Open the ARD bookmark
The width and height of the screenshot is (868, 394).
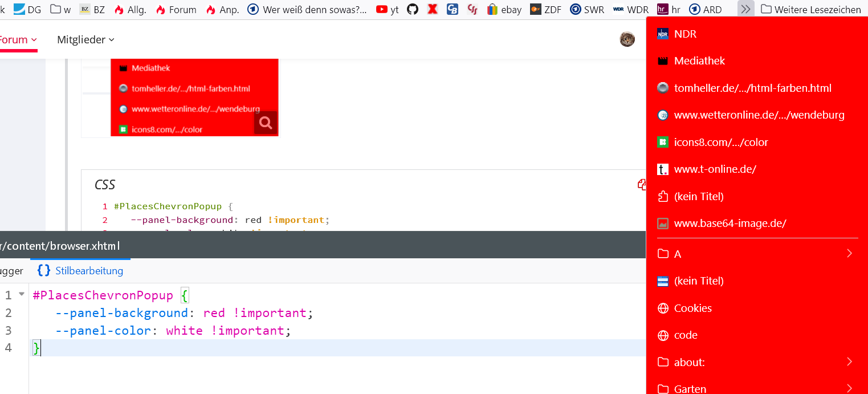pyautogui.click(x=706, y=9)
